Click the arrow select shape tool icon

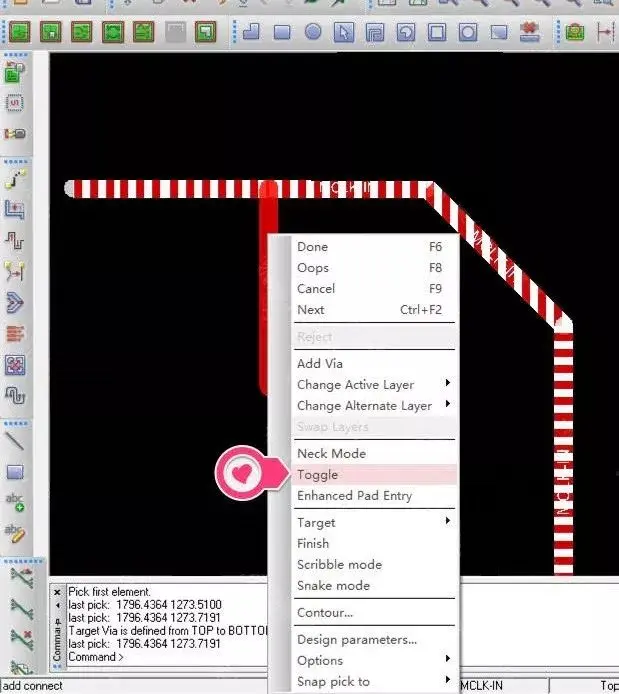coord(344,32)
